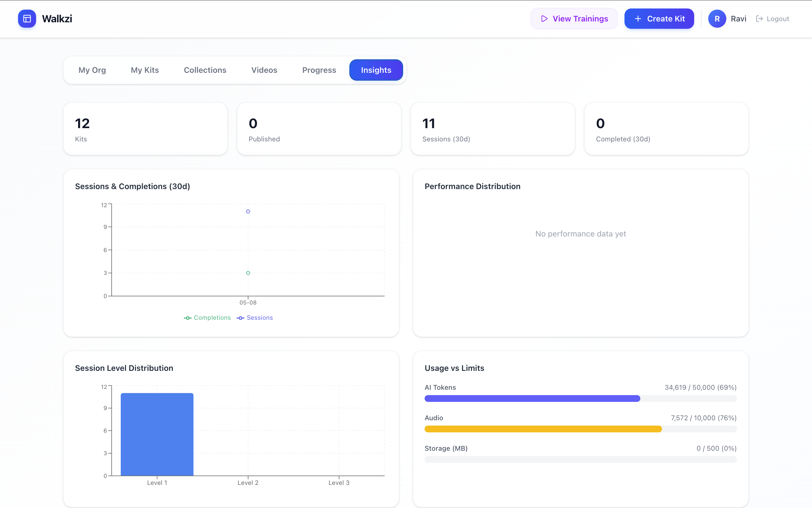Click the AI Tokens label

[440, 387]
